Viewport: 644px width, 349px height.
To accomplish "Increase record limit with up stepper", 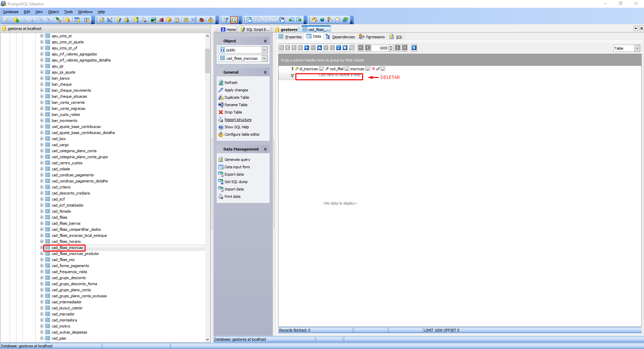I will [x=391, y=47].
